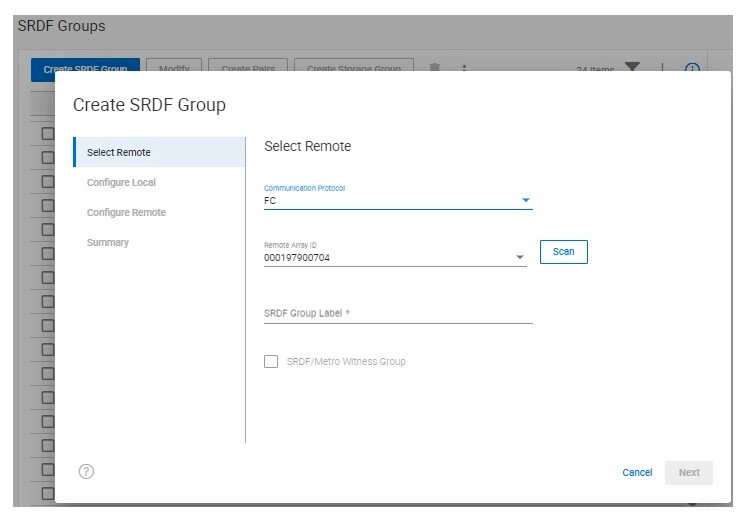Click the help question mark icon
The width and height of the screenshot is (752, 519).
pos(86,472)
